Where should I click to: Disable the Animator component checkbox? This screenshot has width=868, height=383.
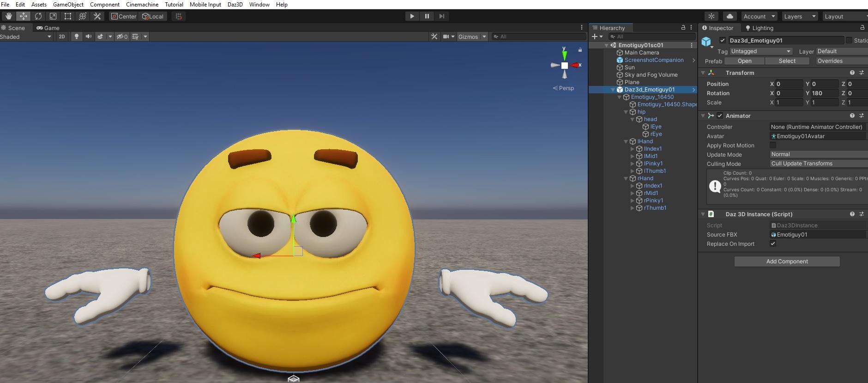point(720,116)
